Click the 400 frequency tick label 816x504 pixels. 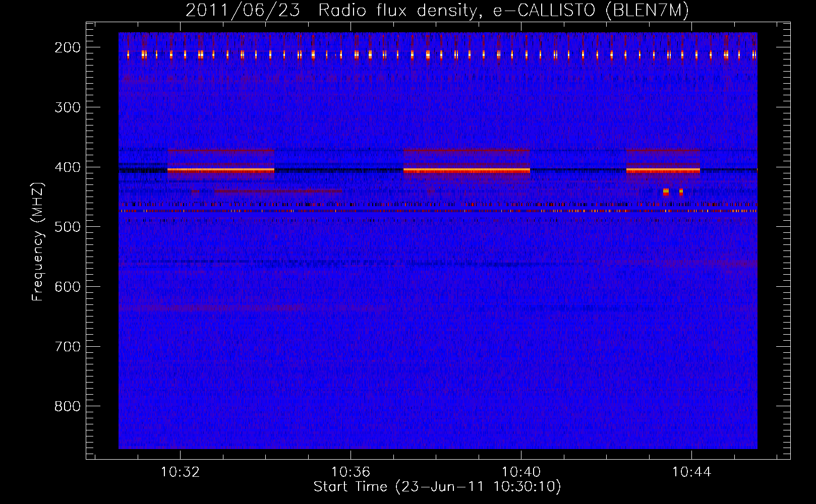(x=68, y=167)
